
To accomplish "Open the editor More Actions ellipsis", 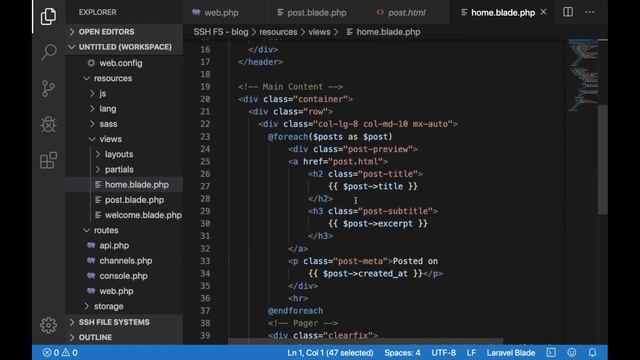I will click(x=590, y=12).
